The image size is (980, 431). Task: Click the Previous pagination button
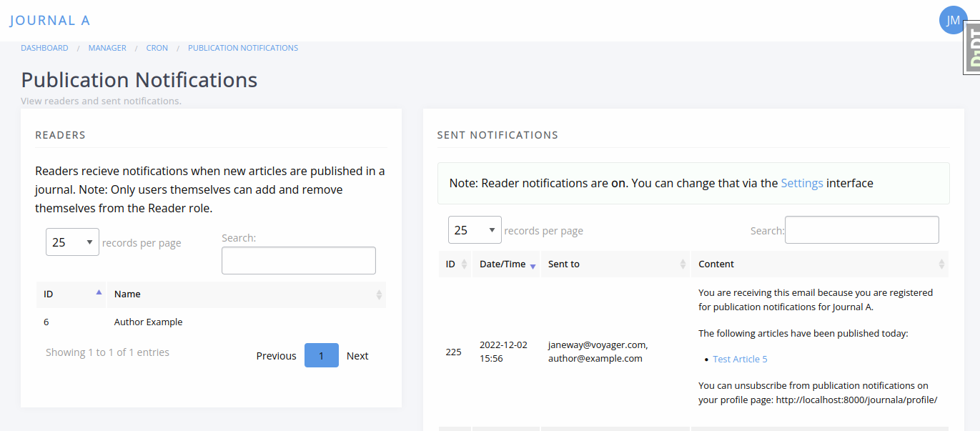coord(276,356)
